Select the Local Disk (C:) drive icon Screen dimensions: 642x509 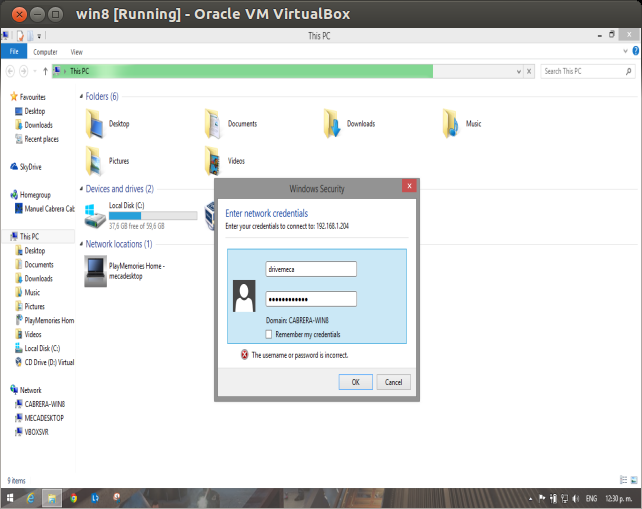[x=95, y=215]
